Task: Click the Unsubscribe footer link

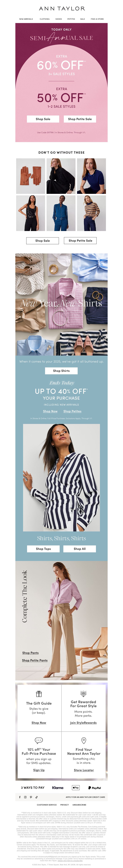Action: tap(79, 805)
